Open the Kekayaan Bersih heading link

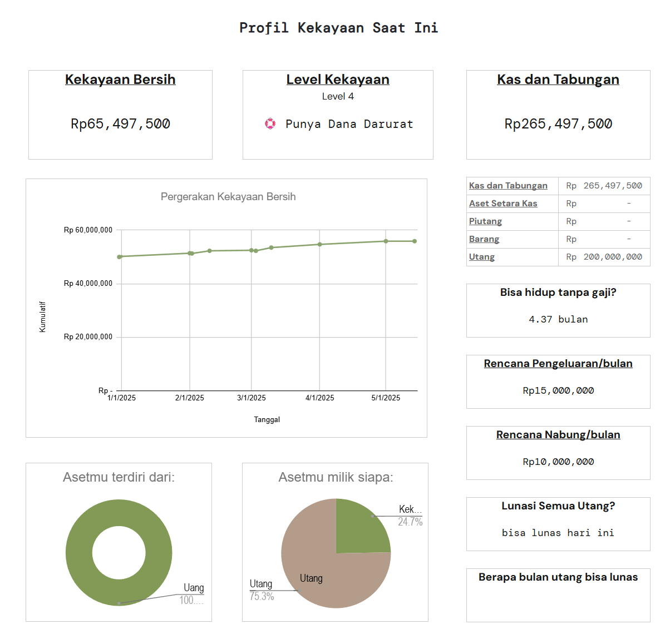[x=120, y=80]
